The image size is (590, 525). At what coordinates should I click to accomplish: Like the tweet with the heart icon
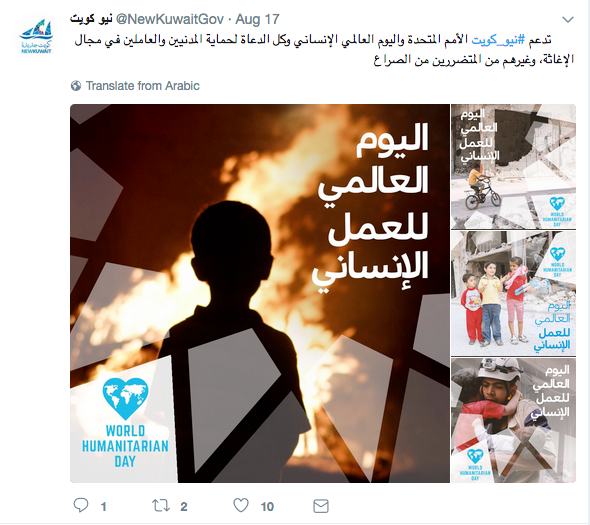pos(241,505)
